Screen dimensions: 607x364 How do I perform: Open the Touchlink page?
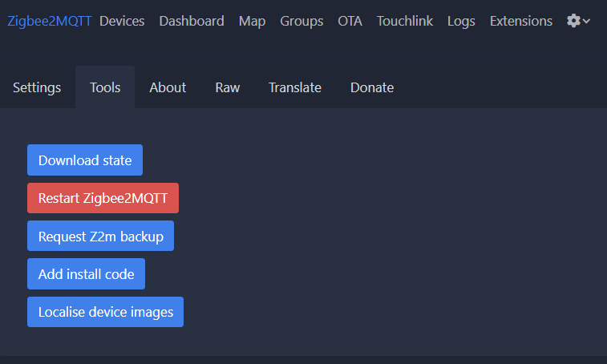pyautogui.click(x=405, y=21)
